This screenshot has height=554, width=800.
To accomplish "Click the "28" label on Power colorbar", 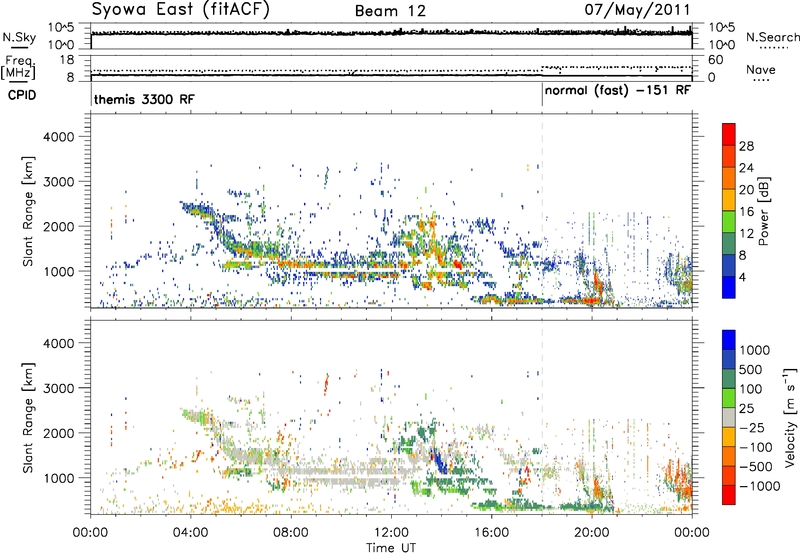I will click(x=746, y=146).
